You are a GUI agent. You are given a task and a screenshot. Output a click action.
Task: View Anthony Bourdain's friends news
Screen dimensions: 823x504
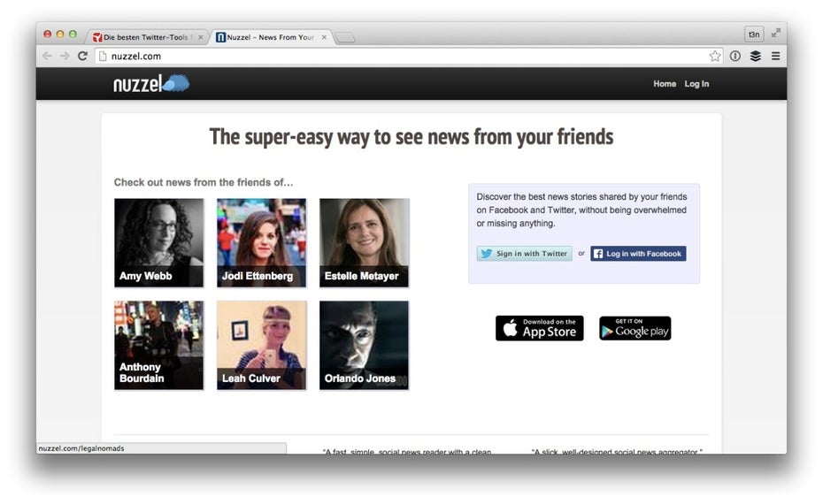point(158,345)
